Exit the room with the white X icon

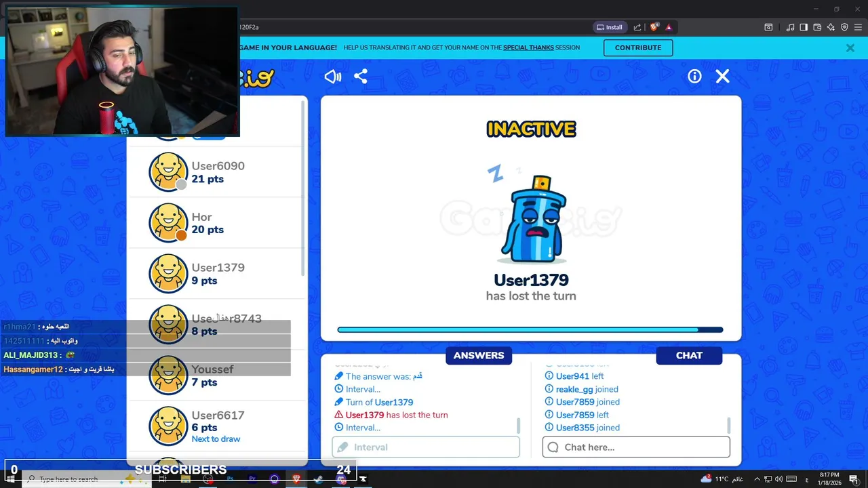point(722,77)
